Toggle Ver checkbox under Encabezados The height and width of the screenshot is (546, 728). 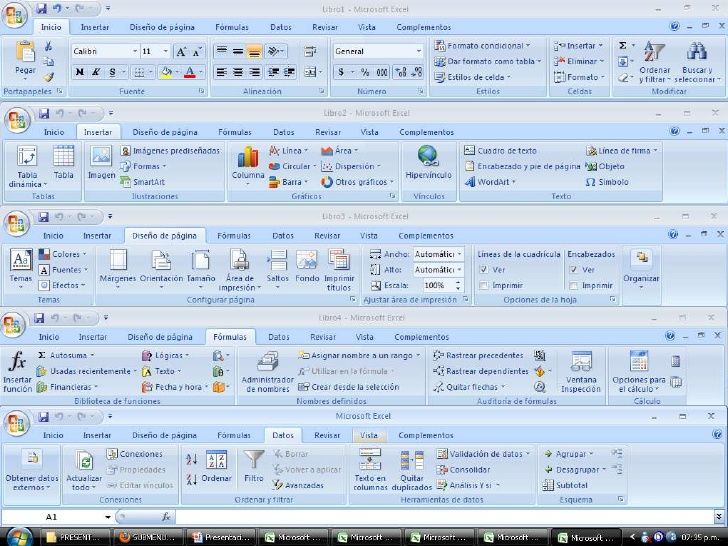[x=574, y=270]
